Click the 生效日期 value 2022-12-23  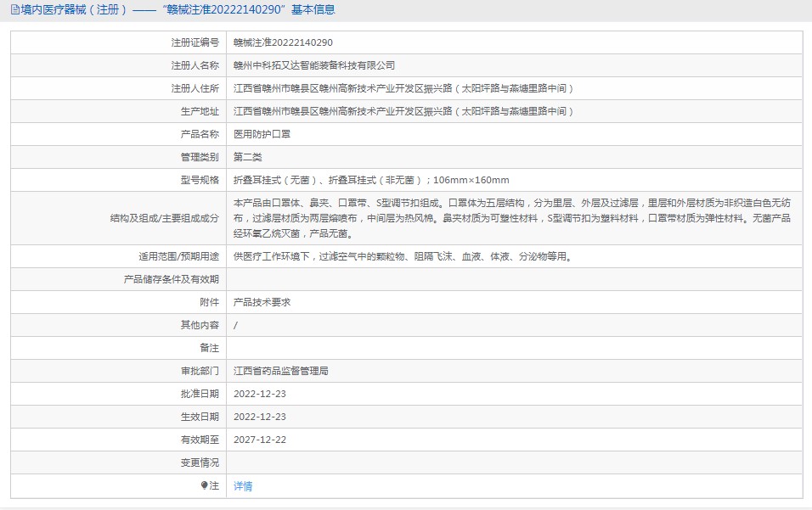[x=259, y=417]
